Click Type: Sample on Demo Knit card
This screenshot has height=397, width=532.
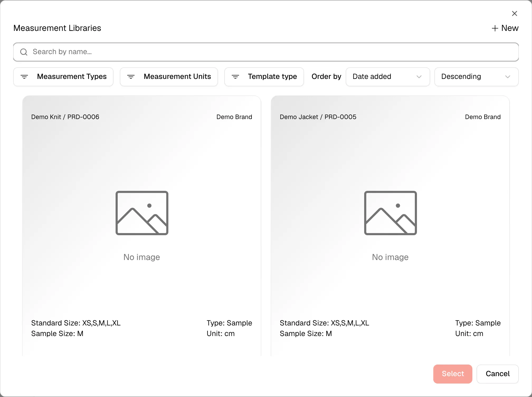tap(229, 323)
